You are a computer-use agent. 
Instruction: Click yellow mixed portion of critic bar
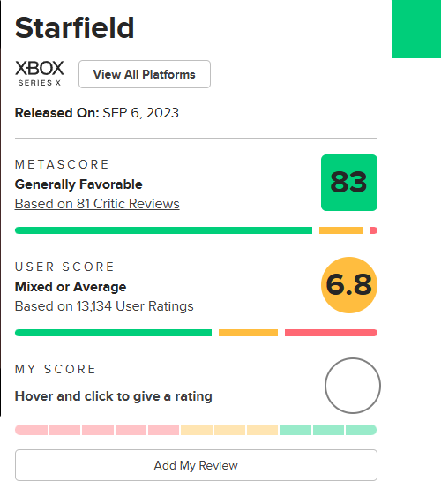click(x=341, y=230)
